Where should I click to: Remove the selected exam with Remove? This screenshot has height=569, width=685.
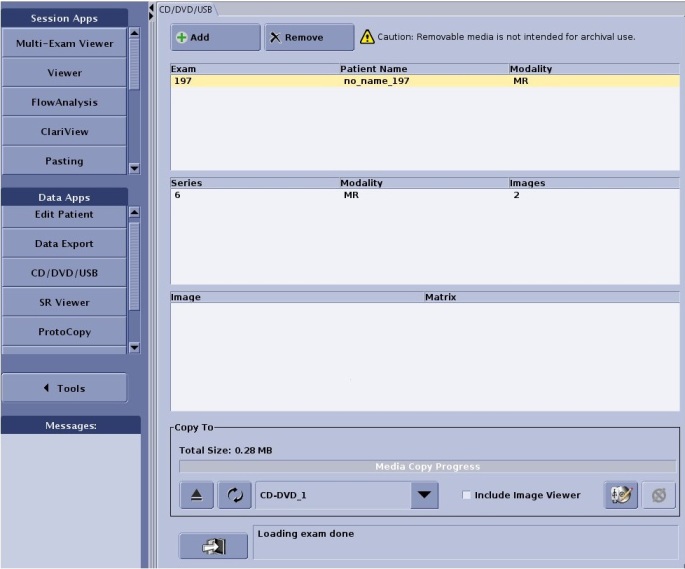308,37
